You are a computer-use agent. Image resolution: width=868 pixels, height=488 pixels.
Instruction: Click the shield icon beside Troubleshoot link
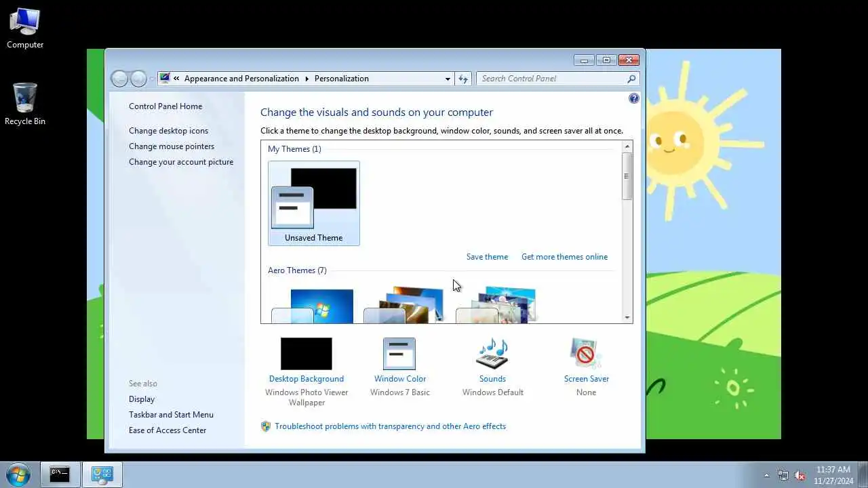tap(266, 426)
